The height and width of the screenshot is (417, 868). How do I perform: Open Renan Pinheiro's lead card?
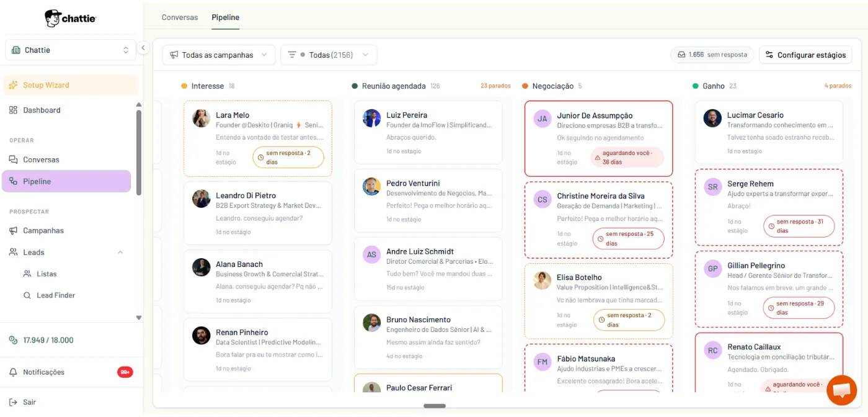[258, 349]
